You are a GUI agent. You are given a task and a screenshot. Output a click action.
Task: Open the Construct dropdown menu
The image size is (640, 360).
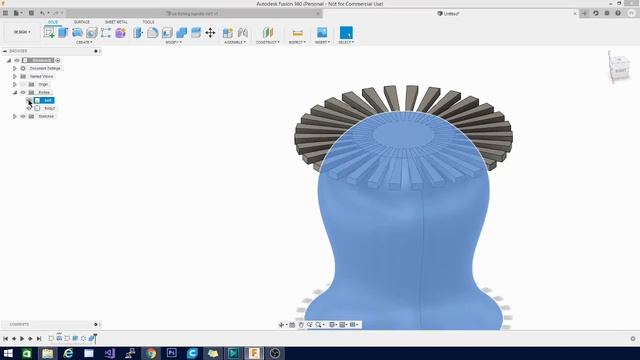click(267, 42)
